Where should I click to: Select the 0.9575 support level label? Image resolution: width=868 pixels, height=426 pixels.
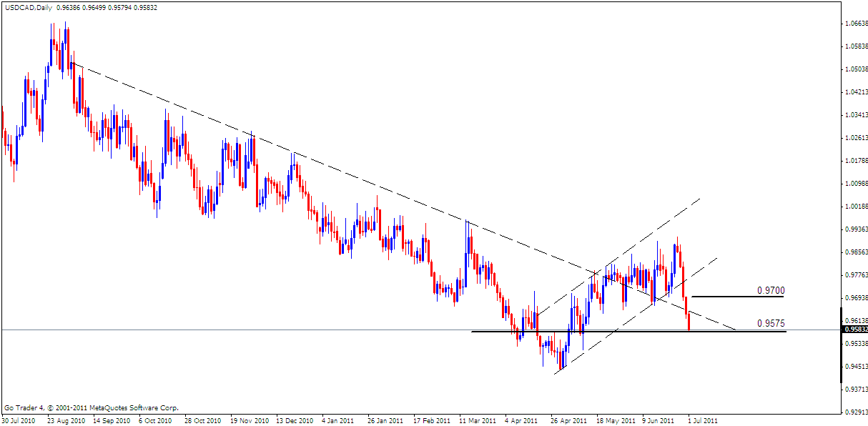[x=771, y=322]
